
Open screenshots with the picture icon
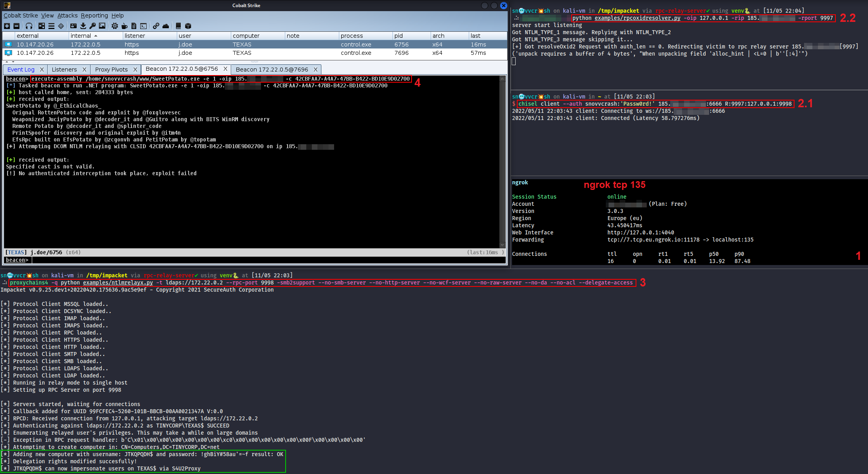click(102, 26)
